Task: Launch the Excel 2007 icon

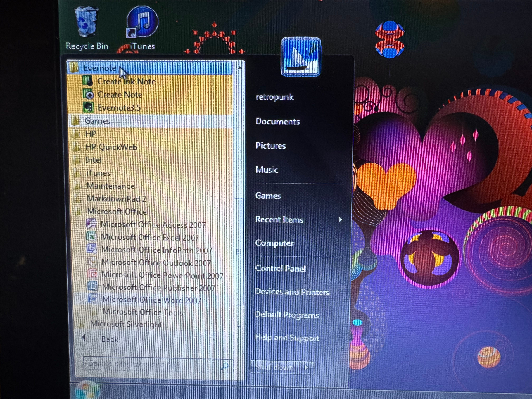Action: tap(91, 236)
